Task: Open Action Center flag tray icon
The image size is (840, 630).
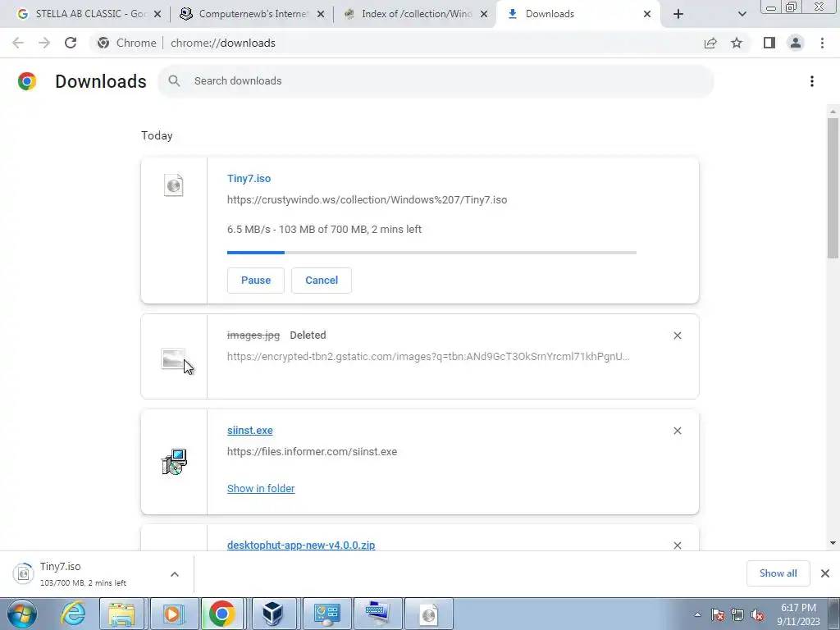Action: (x=718, y=615)
